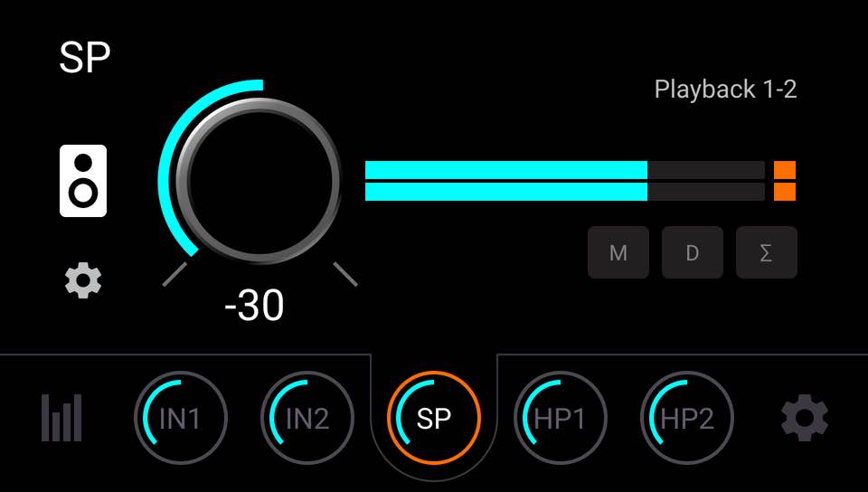Click the speaker output icon
Screen dimensions: 868x492
coord(83,181)
